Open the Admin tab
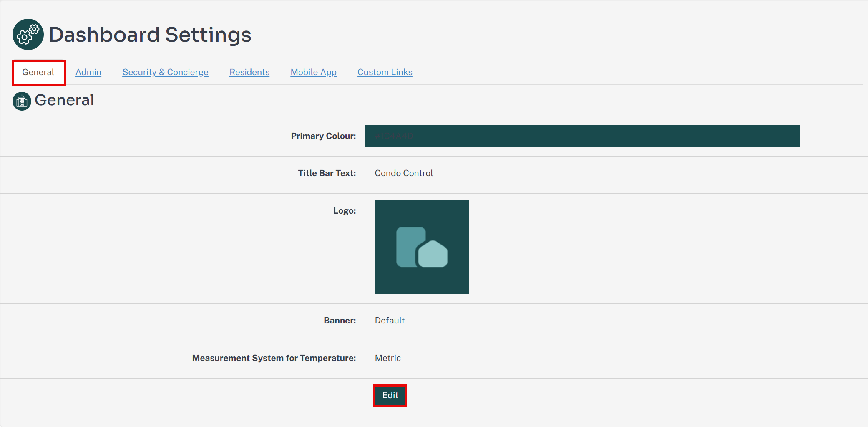 (88, 72)
